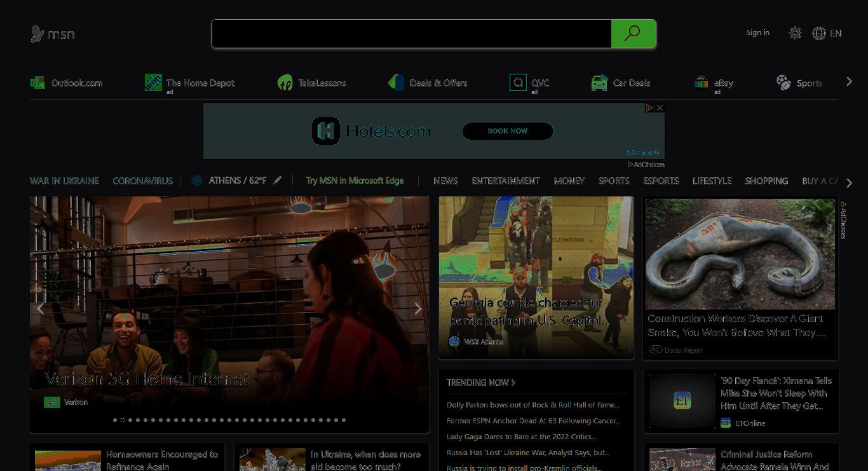Click Athens / 62°F weather text
Image resolution: width=868 pixels, height=471 pixels.
[238, 181]
